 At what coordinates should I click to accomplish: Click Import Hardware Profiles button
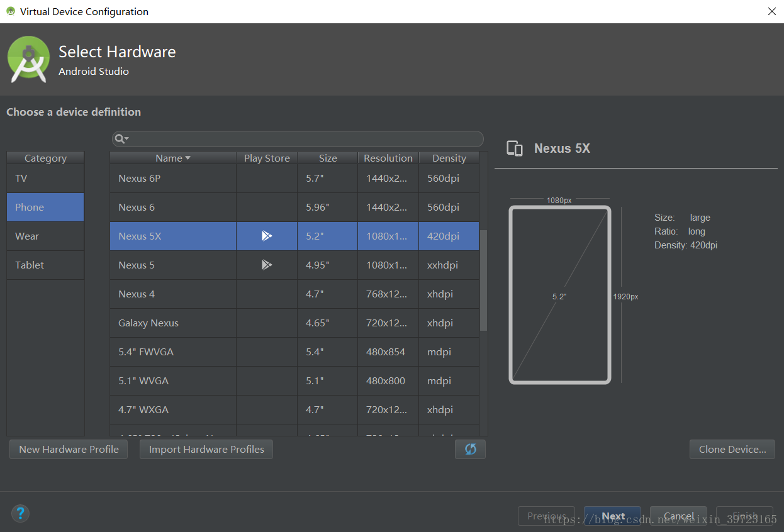206,449
